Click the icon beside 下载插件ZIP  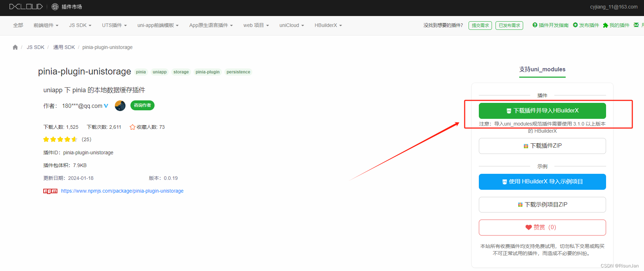(526, 146)
